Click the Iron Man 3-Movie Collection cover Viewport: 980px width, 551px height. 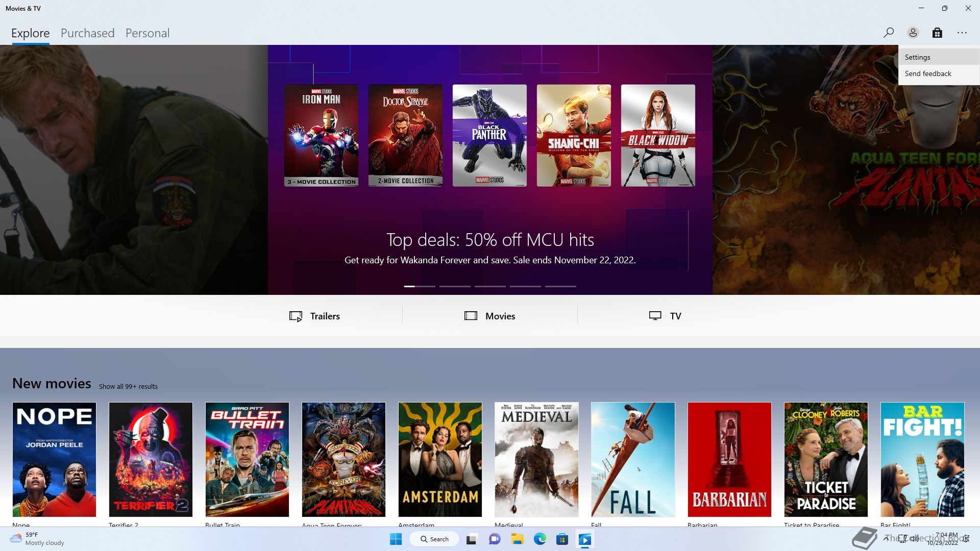point(321,136)
